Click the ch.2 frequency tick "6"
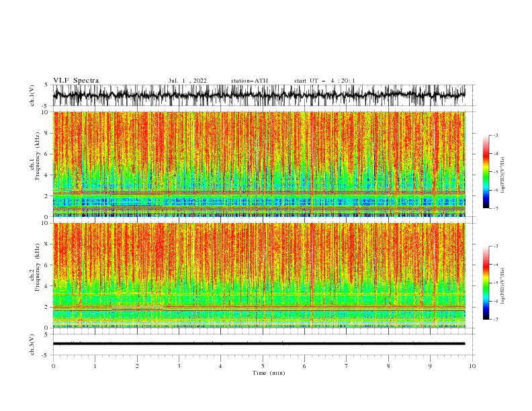This screenshot has height=411, width=532. tap(46, 265)
